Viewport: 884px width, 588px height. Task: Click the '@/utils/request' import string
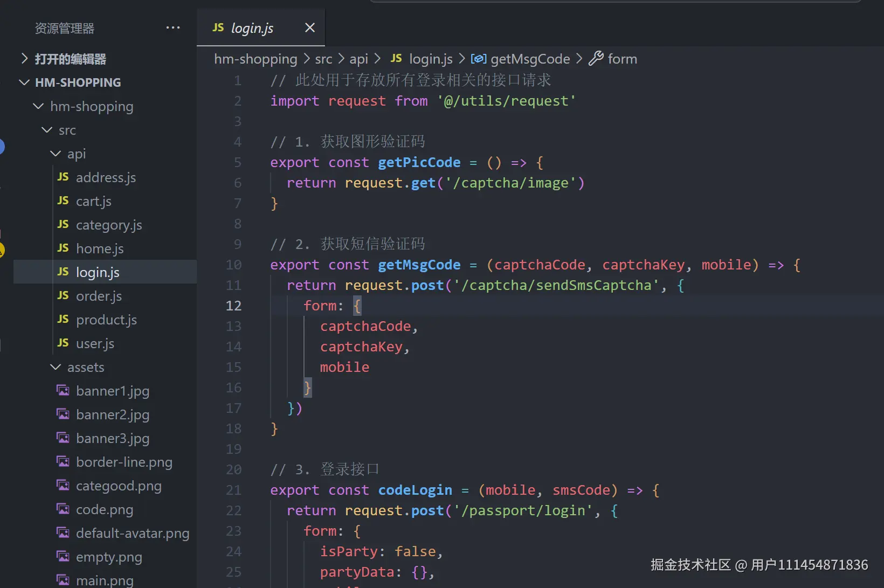click(506, 101)
